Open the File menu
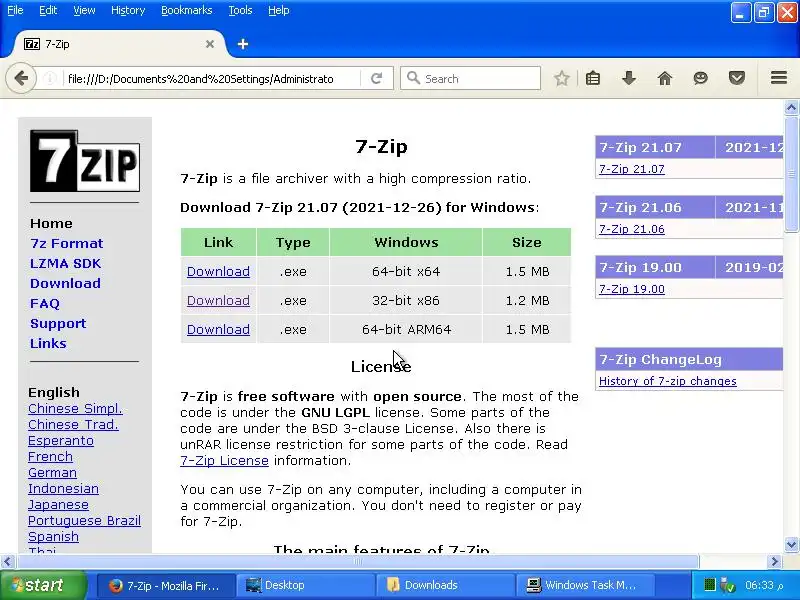Viewport: 800px width, 600px height. click(15, 10)
